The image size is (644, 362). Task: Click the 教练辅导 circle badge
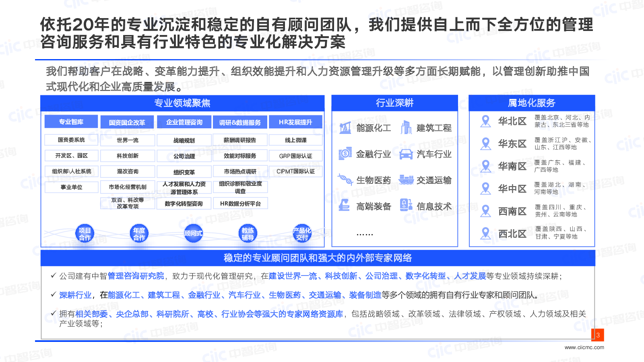[248, 234]
